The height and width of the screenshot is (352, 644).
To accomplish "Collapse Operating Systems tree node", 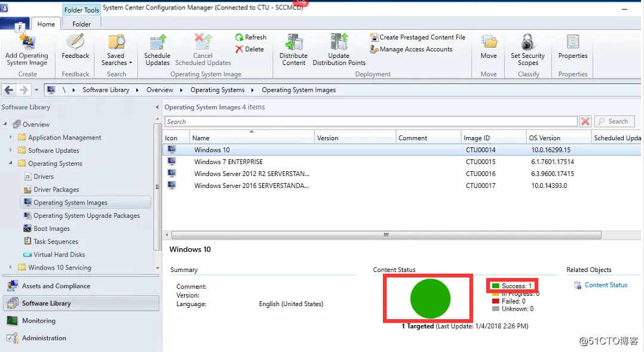I will 11,163.
